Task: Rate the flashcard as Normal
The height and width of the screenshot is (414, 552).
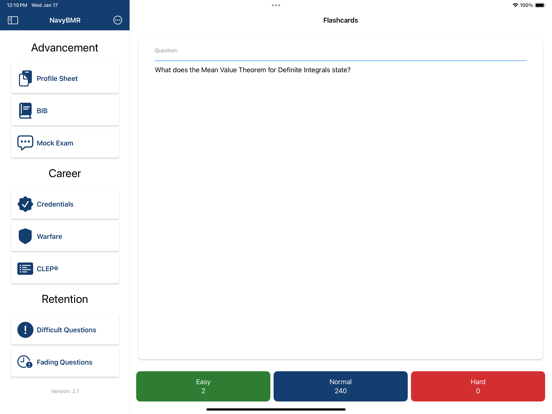Action: tap(340, 386)
